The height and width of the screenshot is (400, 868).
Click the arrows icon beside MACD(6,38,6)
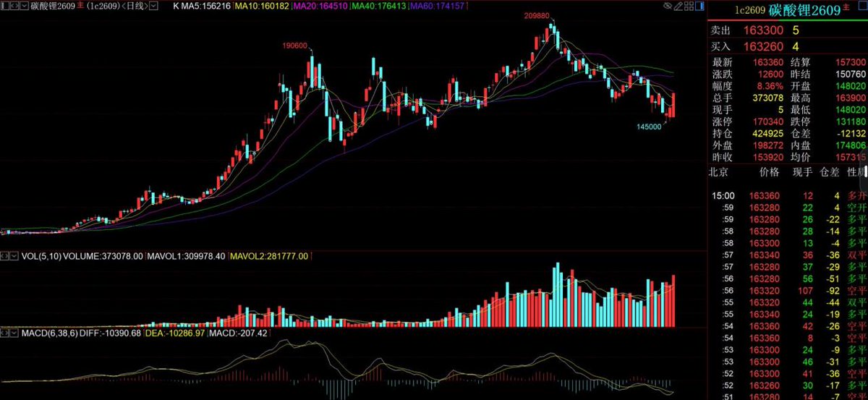(4, 333)
